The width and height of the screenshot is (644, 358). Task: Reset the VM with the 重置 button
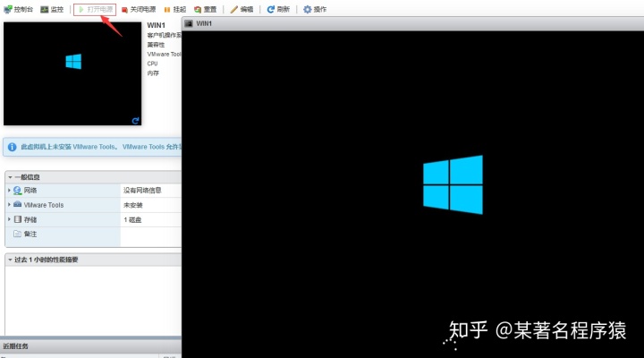[x=205, y=10]
